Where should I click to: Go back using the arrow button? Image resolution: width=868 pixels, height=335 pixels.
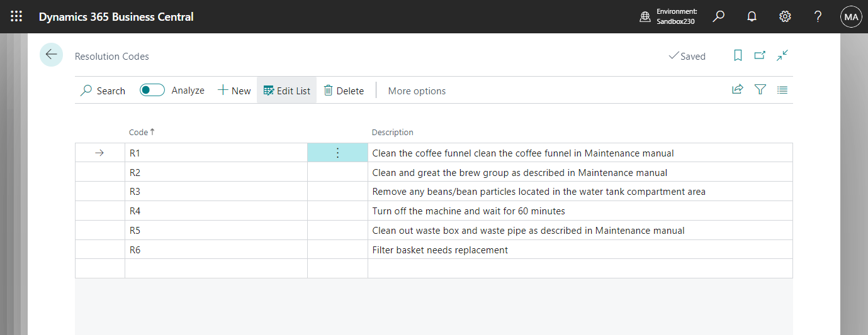(51, 55)
